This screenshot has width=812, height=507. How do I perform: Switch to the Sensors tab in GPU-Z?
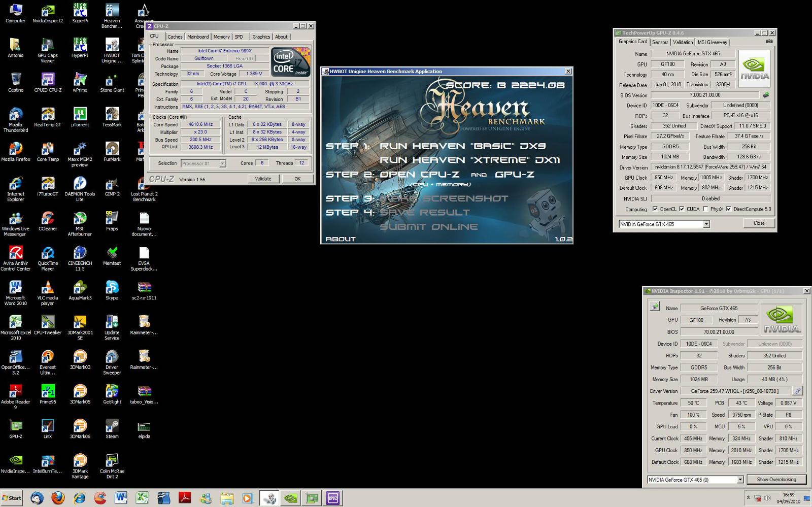pyautogui.click(x=660, y=42)
